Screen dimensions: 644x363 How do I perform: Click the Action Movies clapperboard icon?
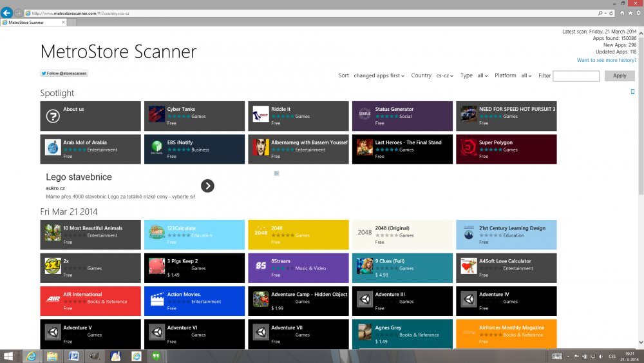[156, 299]
